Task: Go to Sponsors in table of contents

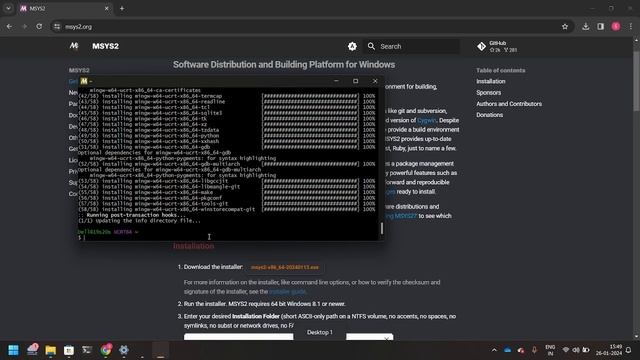Action: 488,93
